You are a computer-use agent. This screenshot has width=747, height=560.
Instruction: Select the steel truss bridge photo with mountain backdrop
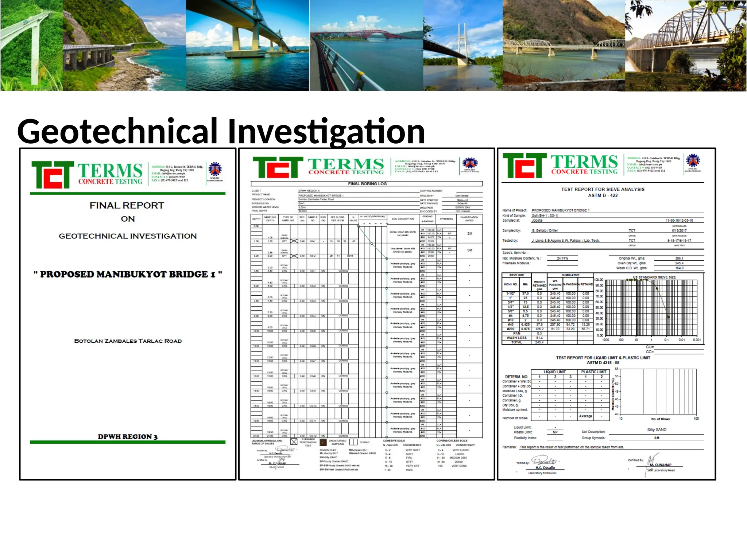564,45
